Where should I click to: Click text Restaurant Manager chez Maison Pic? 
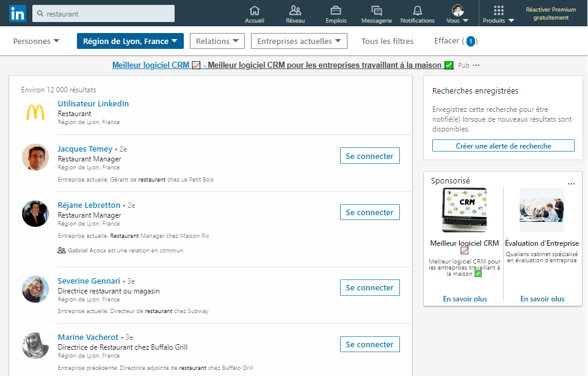click(x=160, y=236)
